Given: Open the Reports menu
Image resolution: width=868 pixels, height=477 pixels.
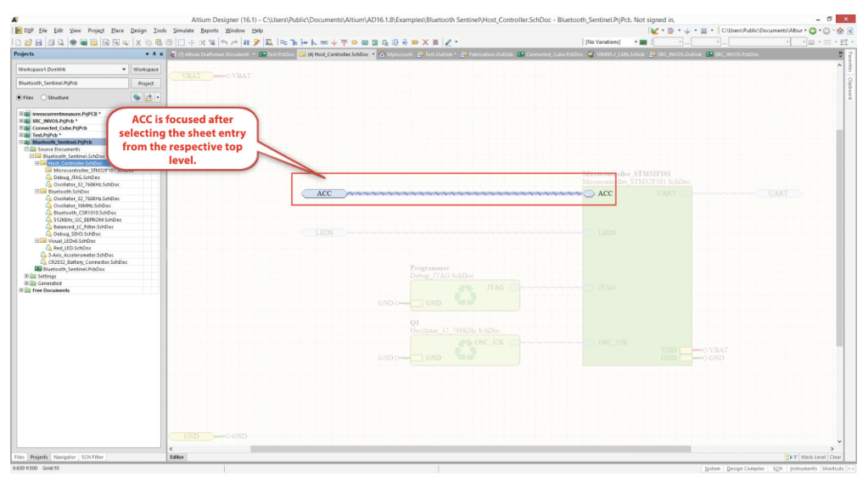Looking at the screenshot, I should click(x=210, y=31).
